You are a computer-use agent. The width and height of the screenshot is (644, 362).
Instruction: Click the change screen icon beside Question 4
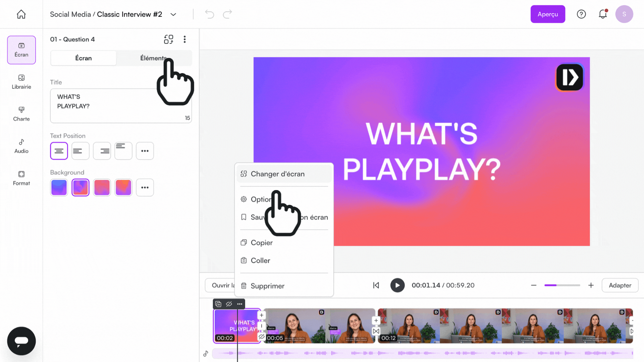[168, 39]
